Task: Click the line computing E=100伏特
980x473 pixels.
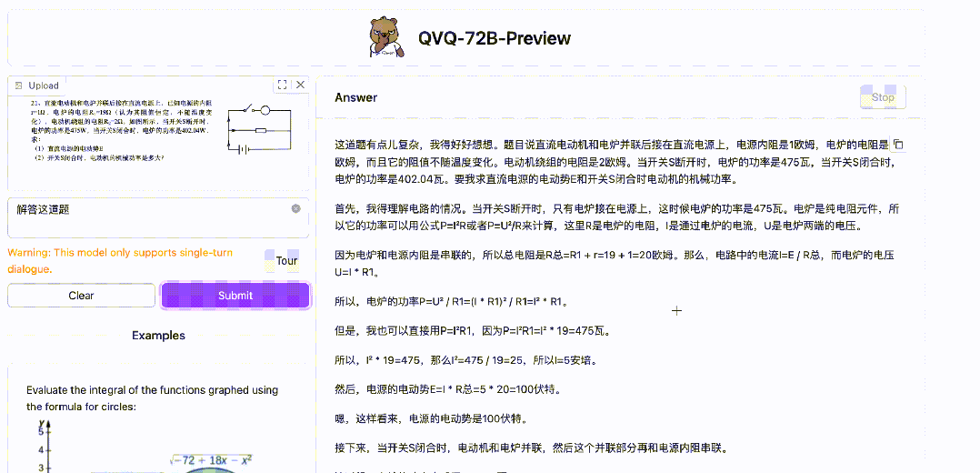Action: point(447,390)
